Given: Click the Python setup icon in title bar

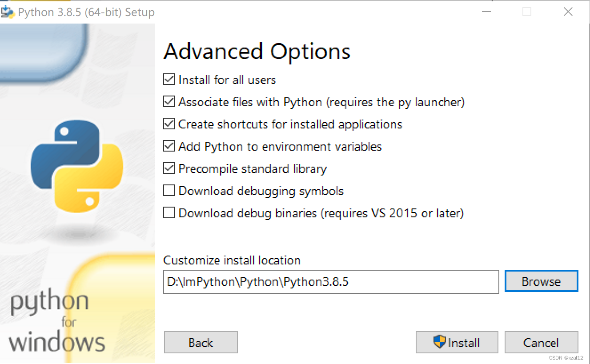Looking at the screenshot, I should pyautogui.click(x=8, y=12).
